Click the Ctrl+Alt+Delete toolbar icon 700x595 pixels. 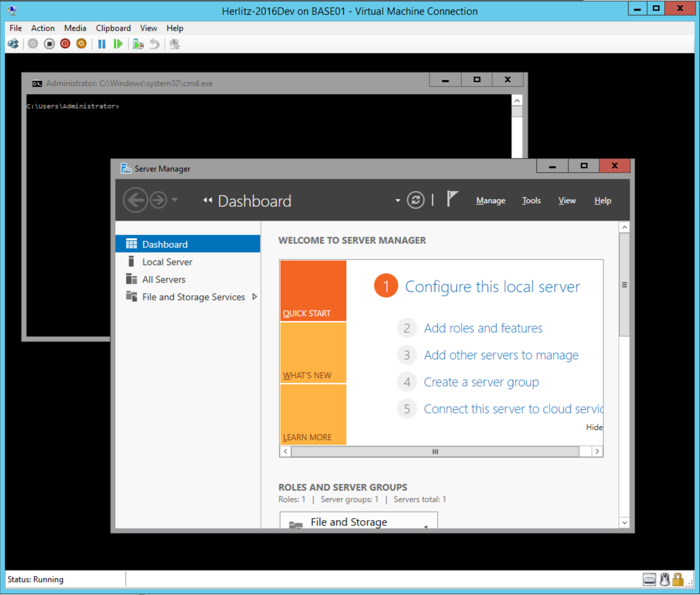[x=13, y=44]
